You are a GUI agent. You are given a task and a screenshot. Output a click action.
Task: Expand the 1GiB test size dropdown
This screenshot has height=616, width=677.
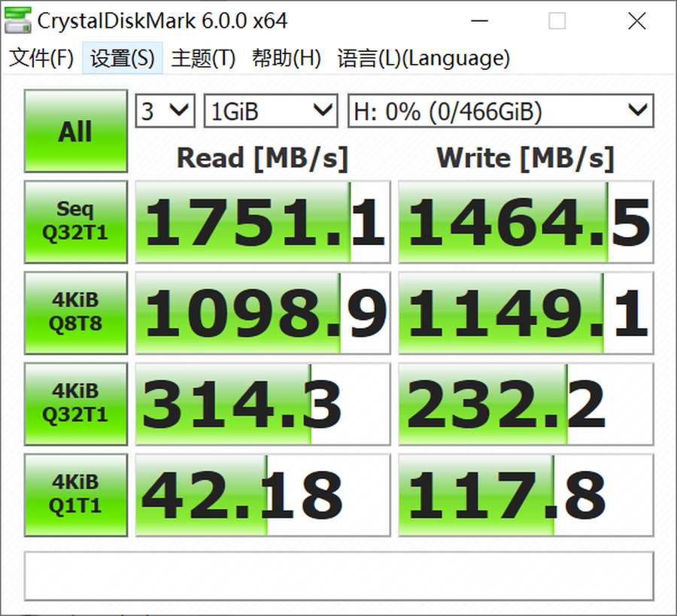(x=271, y=112)
